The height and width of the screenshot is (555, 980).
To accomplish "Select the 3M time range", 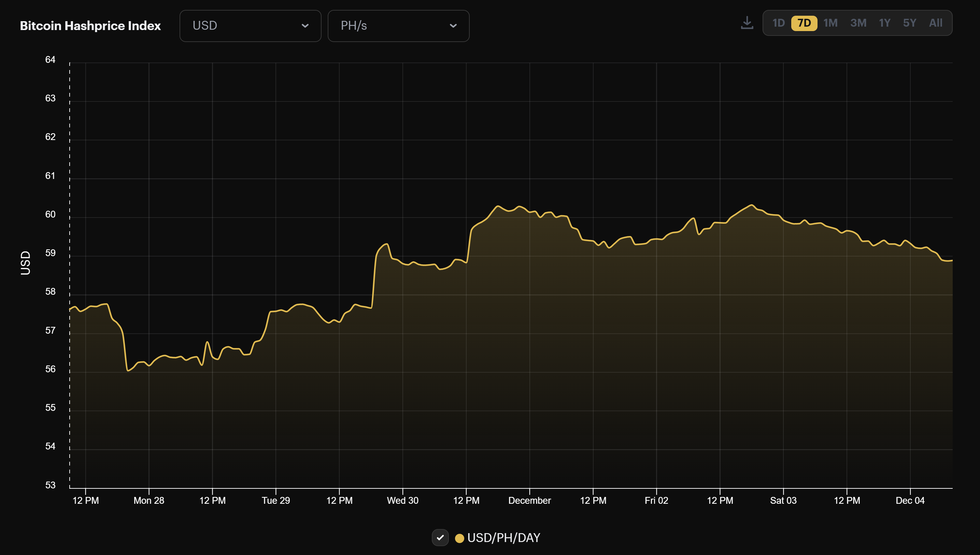I will click(x=858, y=23).
